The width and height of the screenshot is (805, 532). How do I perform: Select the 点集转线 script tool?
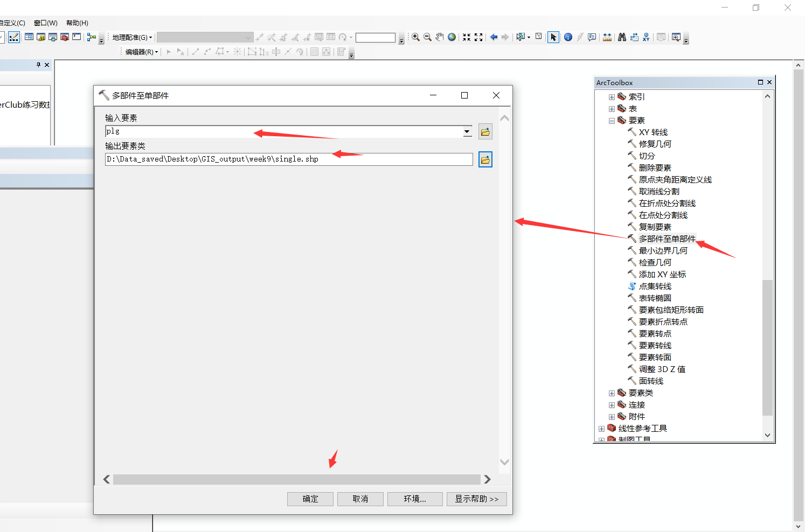pyautogui.click(x=655, y=286)
